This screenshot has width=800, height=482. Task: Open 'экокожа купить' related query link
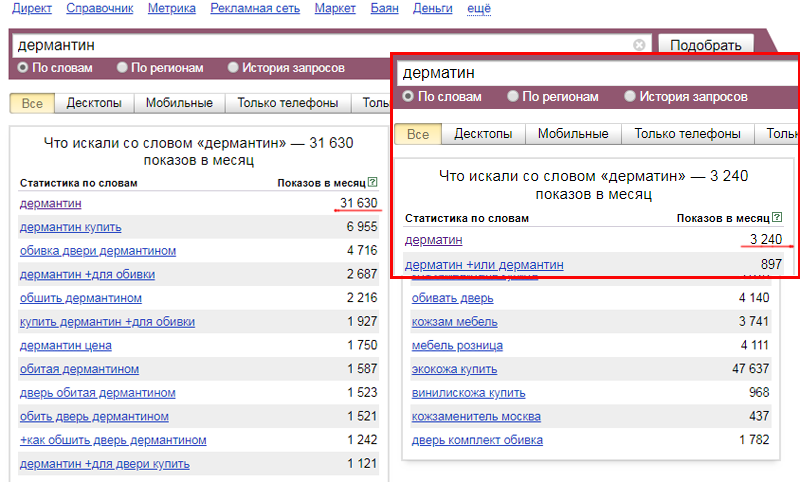(454, 369)
